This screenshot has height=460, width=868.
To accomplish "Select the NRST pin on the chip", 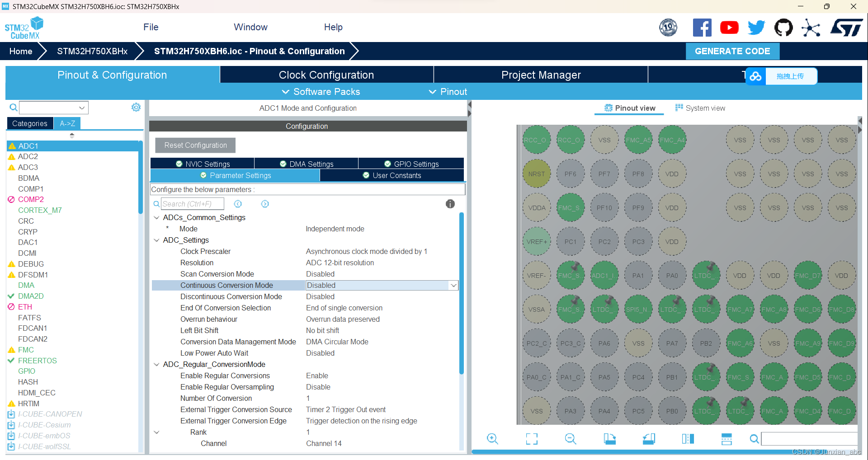I will pyautogui.click(x=537, y=174).
